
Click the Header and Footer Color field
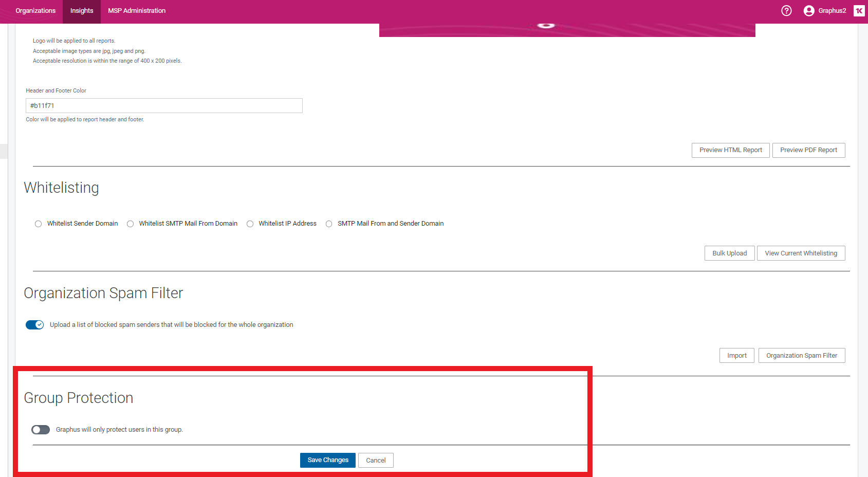(x=164, y=106)
